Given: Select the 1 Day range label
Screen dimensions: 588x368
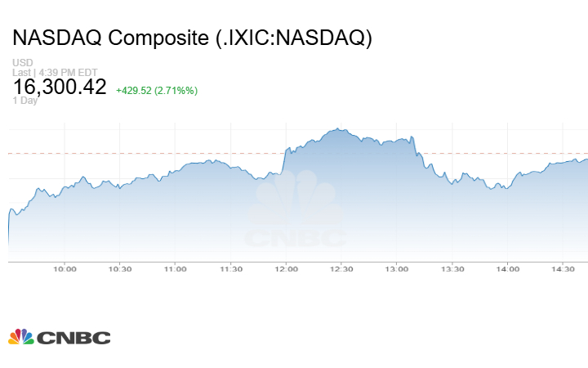Looking at the screenshot, I should (x=25, y=101).
